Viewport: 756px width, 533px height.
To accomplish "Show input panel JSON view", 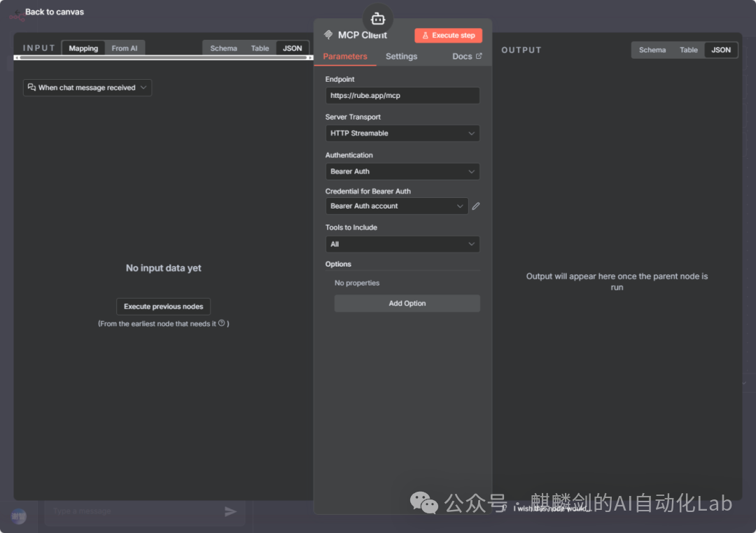I will coord(292,48).
